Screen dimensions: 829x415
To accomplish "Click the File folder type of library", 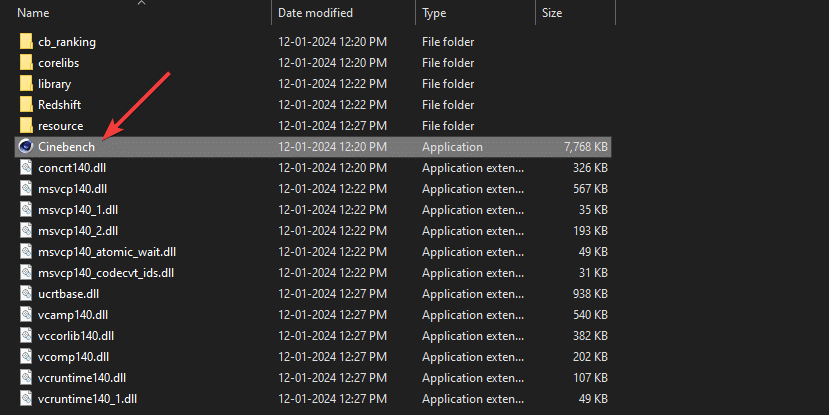I will (x=448, y=84).
